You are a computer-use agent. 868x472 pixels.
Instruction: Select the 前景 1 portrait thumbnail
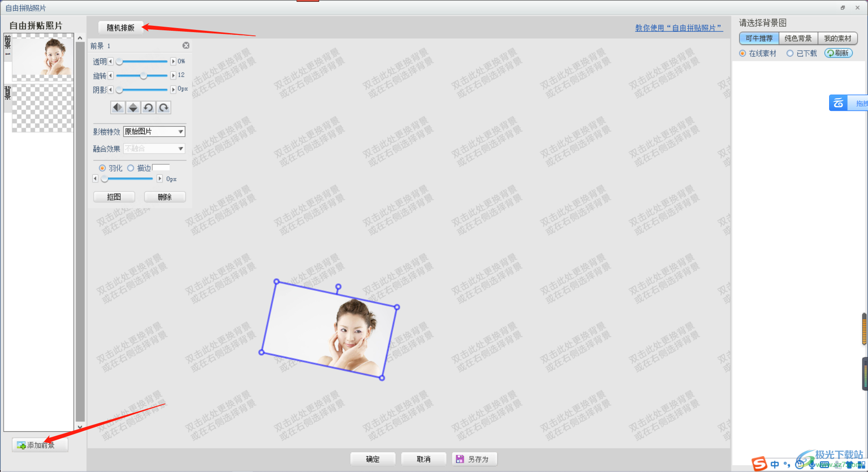pyautogui.click(x=42, y=57)
